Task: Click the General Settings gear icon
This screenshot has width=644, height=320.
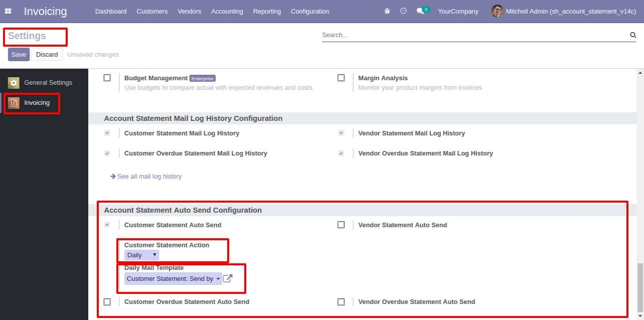Action: point(14,83)
